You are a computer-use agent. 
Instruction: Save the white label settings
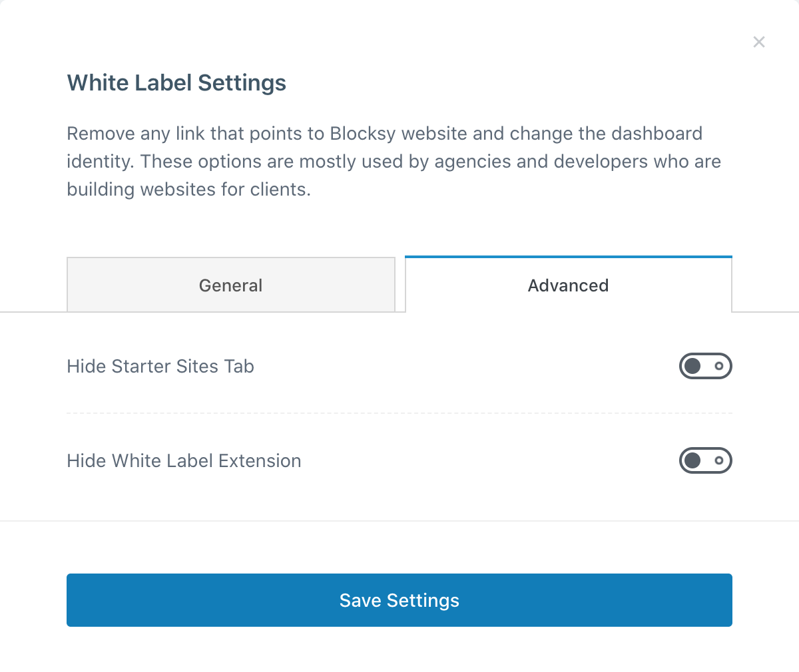pos(400,600)
